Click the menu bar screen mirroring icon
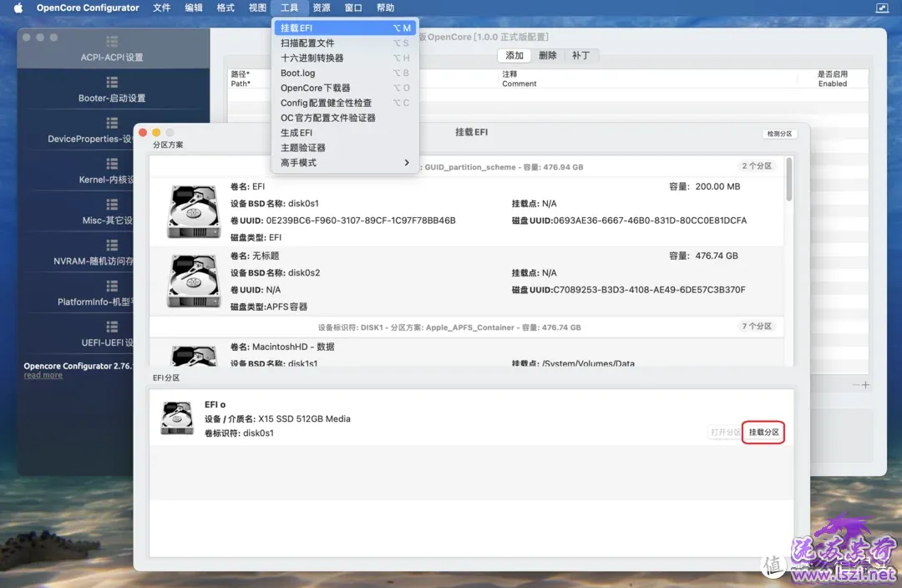Screen dimensions: 902x588 (x=882, y=8)
